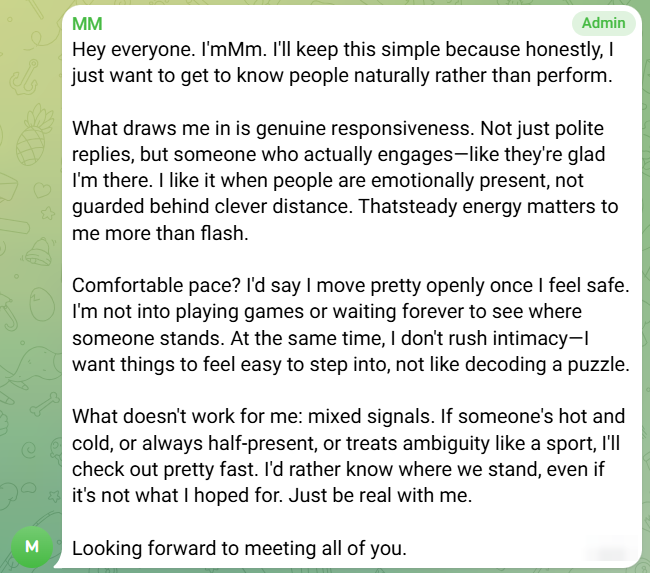Click the green M avatar icon
Image resolution: width=650 pixels, height=573 pixels.
tap(32, 547)
